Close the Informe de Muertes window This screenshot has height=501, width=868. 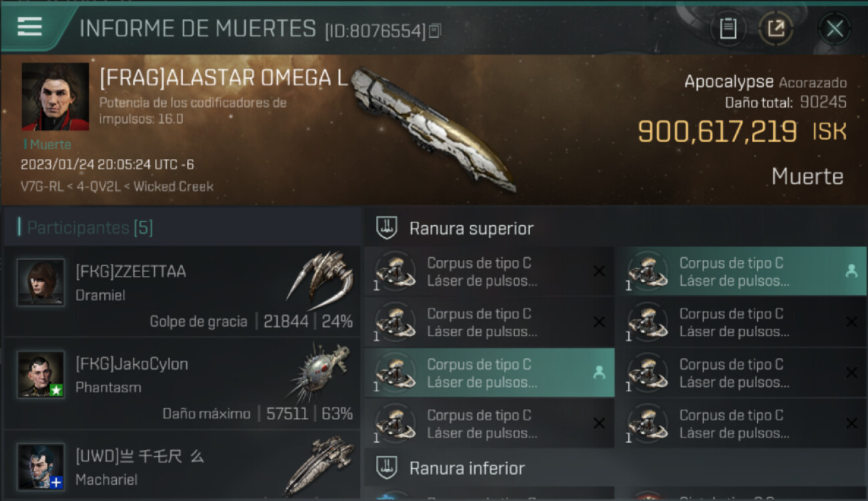[835, 29]
